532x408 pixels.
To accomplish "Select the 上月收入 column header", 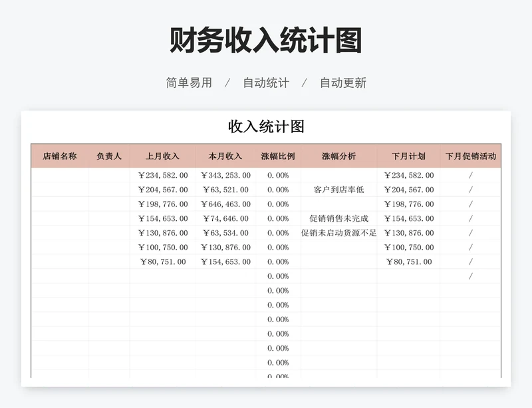I will pos(162,155).
